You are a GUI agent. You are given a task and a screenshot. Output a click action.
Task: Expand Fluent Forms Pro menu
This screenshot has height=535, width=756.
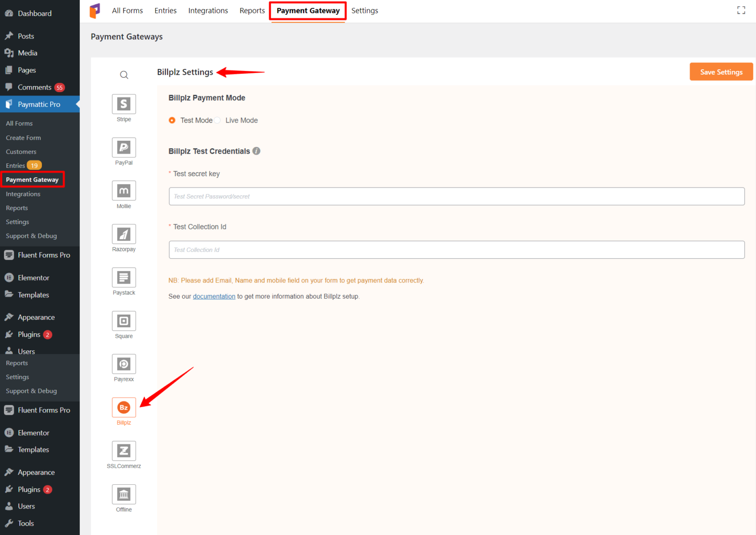point(44,255)
